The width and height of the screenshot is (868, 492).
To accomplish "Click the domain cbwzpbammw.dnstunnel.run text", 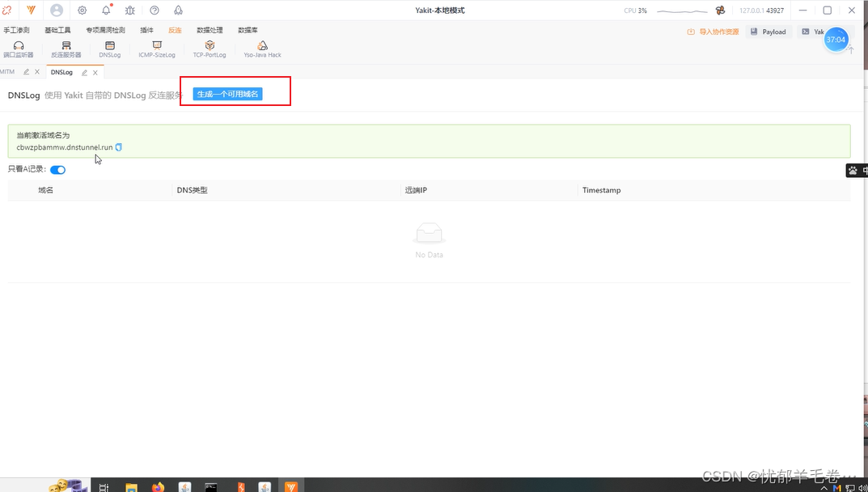I will [x=65, y=147].
